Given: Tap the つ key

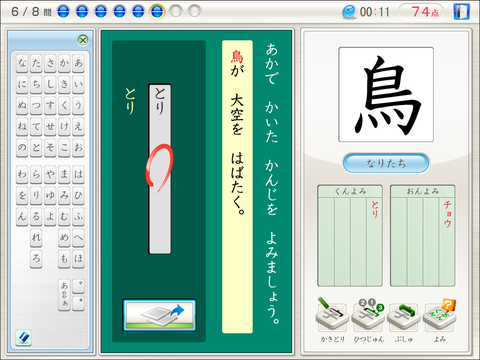Looking at the screenshot, I should tap(36, 105).
